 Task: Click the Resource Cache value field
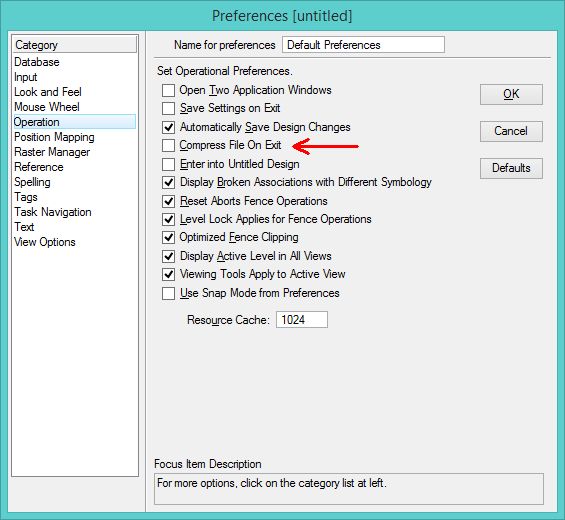(302, 320)
